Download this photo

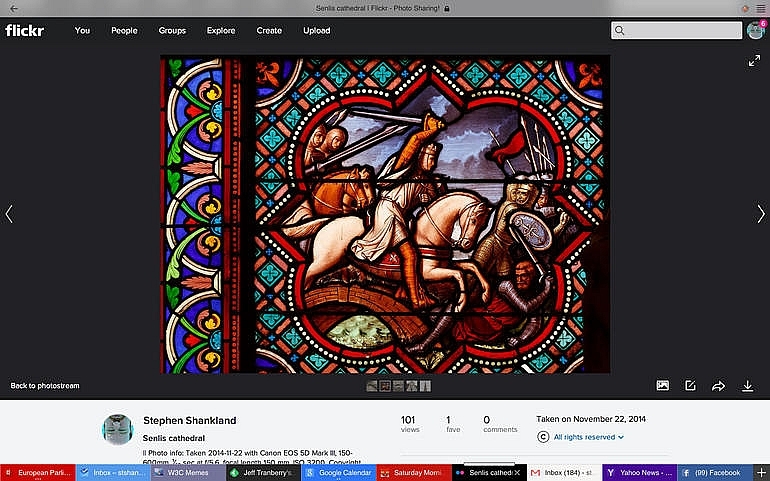click(747, 386)
